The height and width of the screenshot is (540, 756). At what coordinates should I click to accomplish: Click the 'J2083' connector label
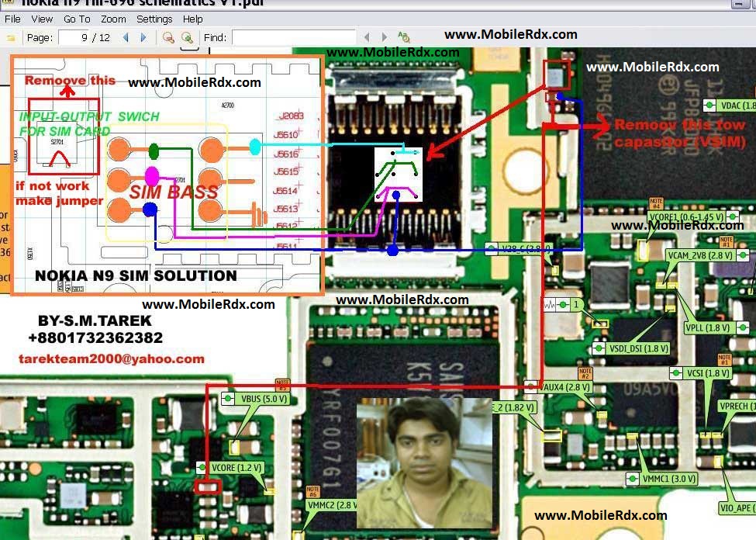292,116
